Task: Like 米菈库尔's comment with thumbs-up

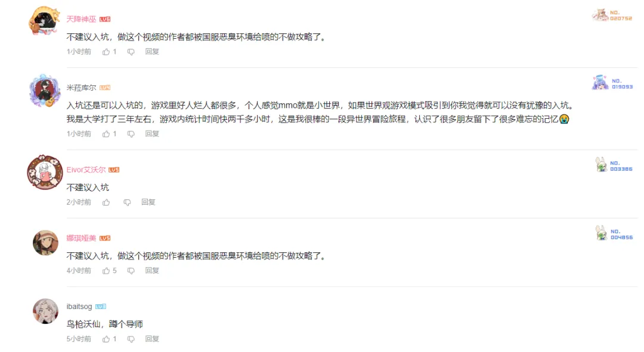Action: click(x=106, y=134)
